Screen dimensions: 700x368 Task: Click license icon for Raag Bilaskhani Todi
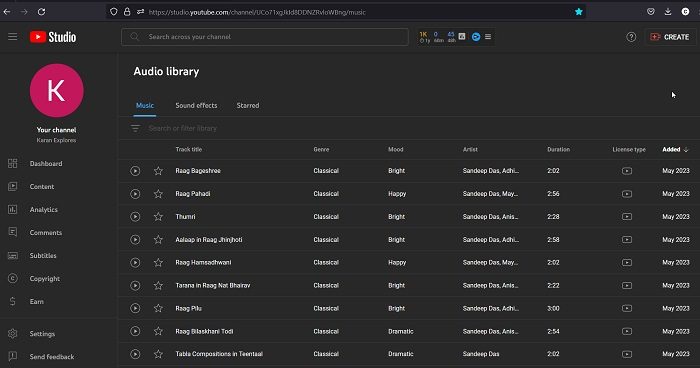[627, 331]
